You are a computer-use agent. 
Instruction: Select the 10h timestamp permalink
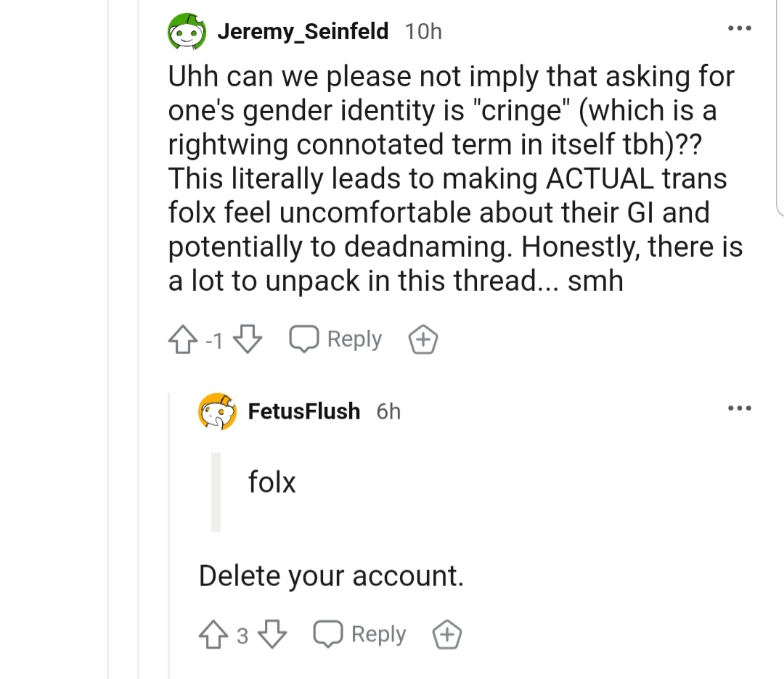click(423, 32)
